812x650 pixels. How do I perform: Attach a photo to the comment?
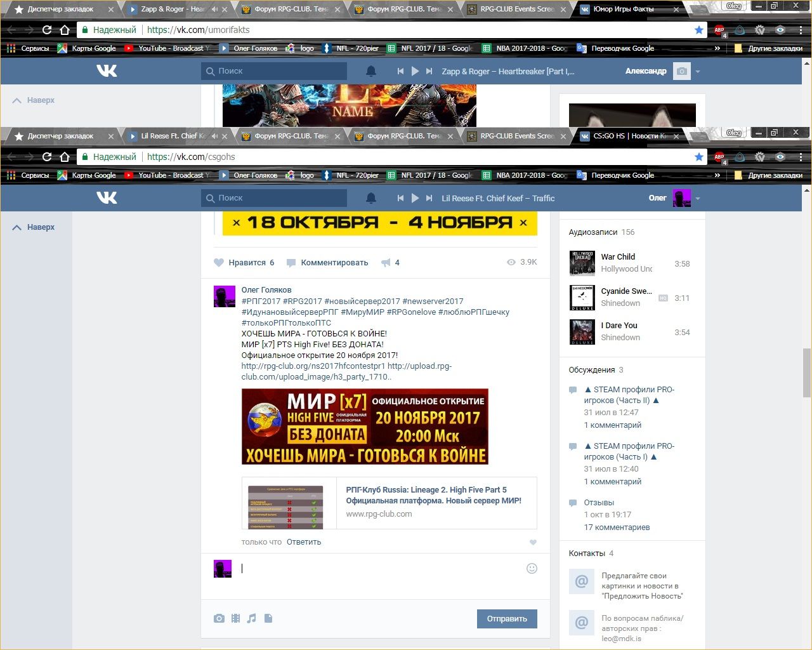(x=219, y=618)
